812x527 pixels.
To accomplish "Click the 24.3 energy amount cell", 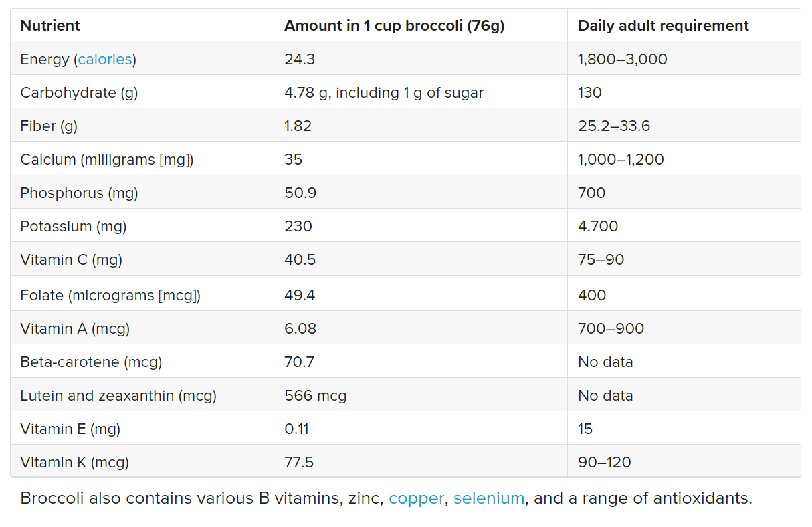I will tap(300, 59).
